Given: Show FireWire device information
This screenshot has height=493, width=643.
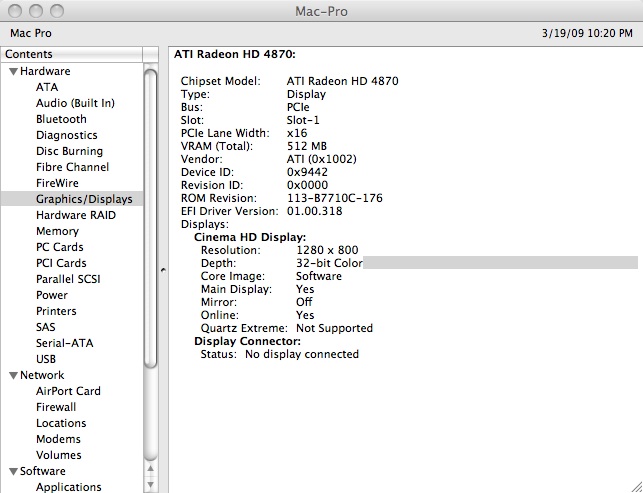Looking at the screenshot, I should (x=57, y=183).
